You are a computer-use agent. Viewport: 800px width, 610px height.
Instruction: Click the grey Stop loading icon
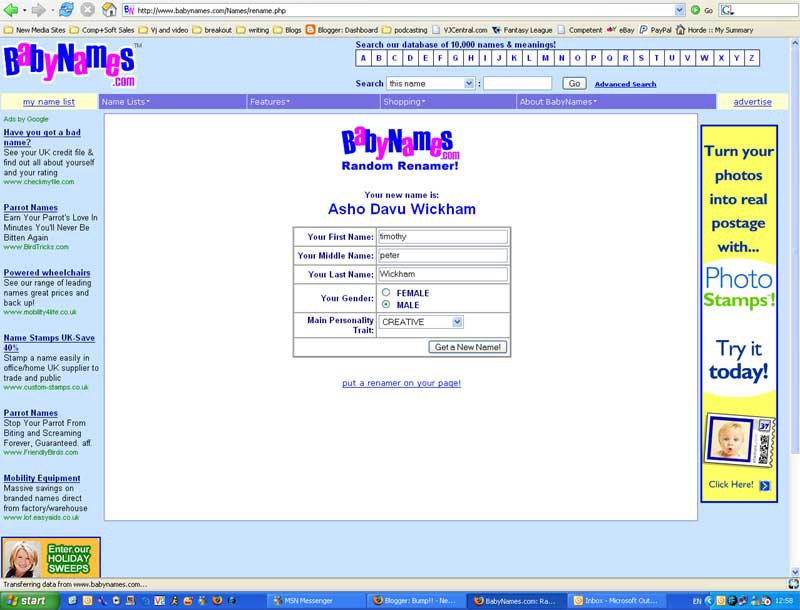click(x=88, y=10)
